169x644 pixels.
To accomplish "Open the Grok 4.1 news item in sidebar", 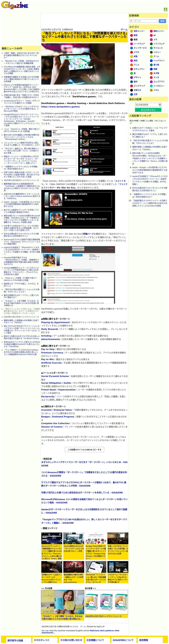I will (x=20, y=279).
